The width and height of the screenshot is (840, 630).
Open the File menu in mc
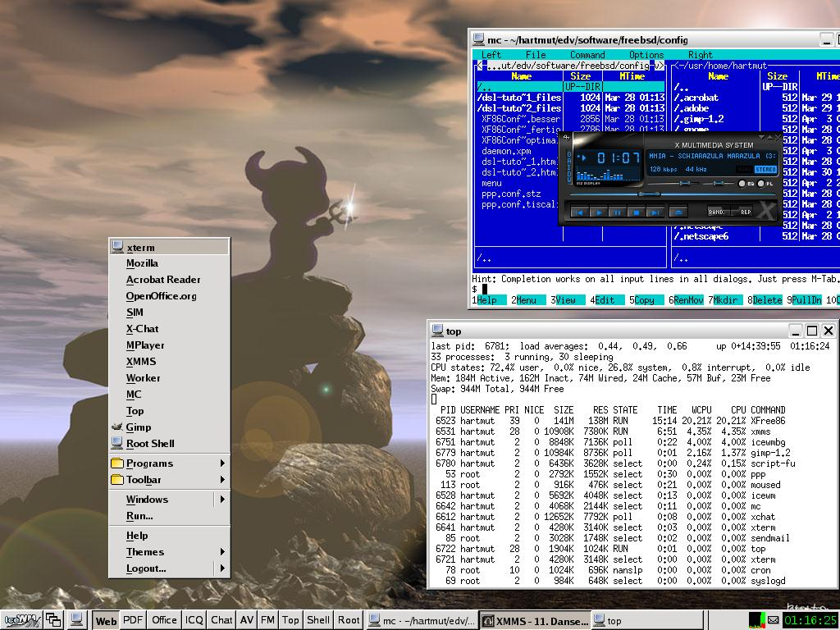pyautogui.click(x=536, y=55)
